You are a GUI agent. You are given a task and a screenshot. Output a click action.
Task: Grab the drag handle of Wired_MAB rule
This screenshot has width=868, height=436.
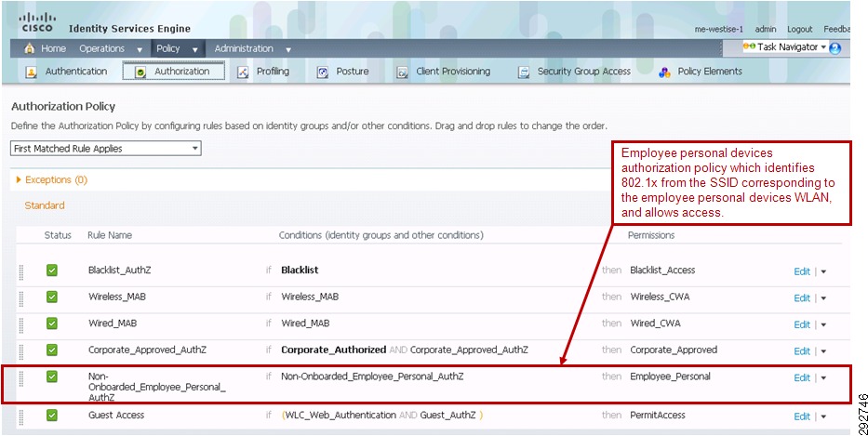pyautogui.click(x=21, y=324)
